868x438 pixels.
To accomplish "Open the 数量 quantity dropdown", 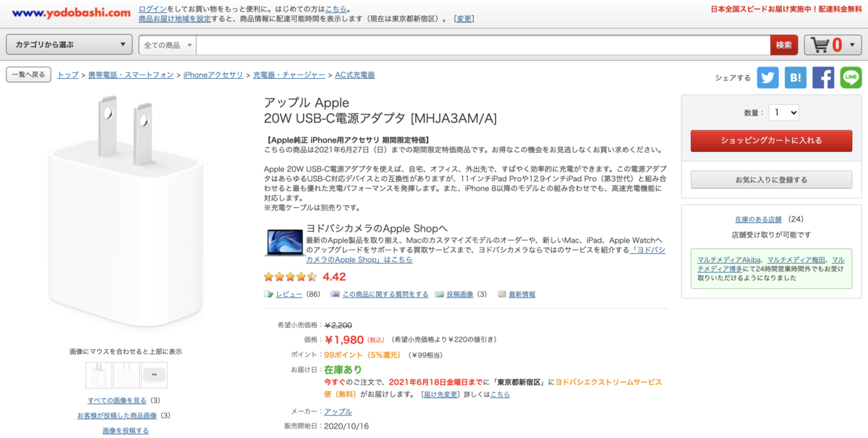I will coord(783,113).
